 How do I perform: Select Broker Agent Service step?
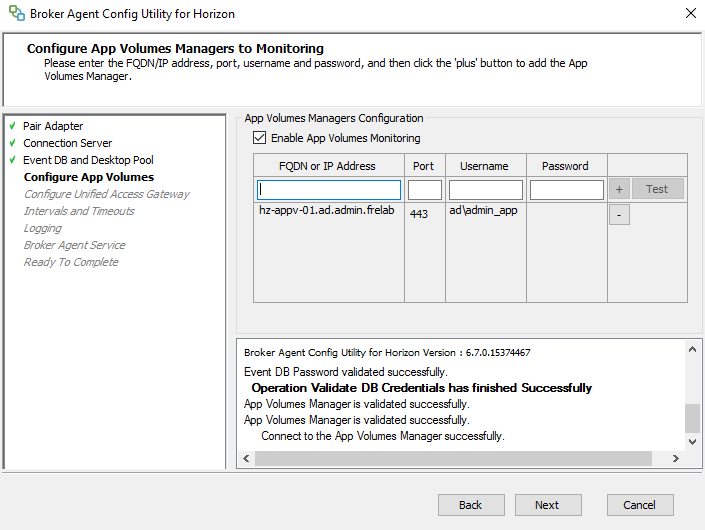tap(75, 245)
